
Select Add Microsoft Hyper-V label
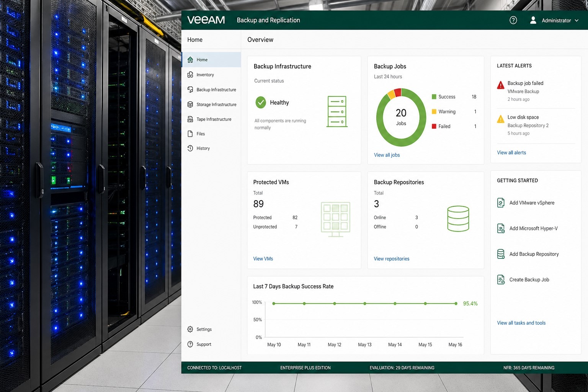[x=534, y=229]
